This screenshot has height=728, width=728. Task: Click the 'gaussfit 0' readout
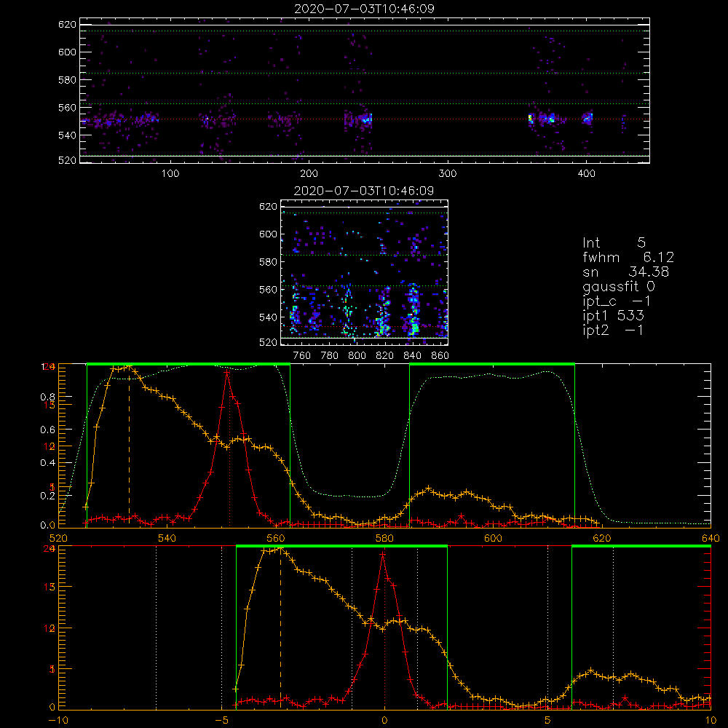click(619, 286)
